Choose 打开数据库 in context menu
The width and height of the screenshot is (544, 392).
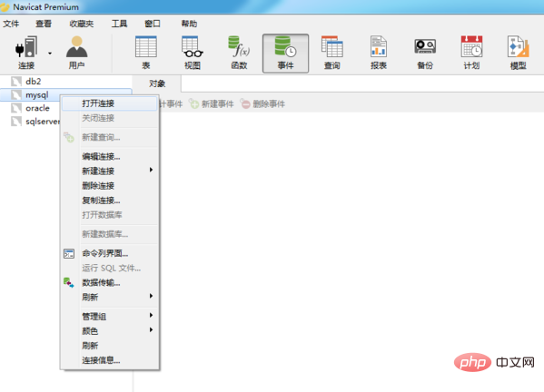[110, 214]
